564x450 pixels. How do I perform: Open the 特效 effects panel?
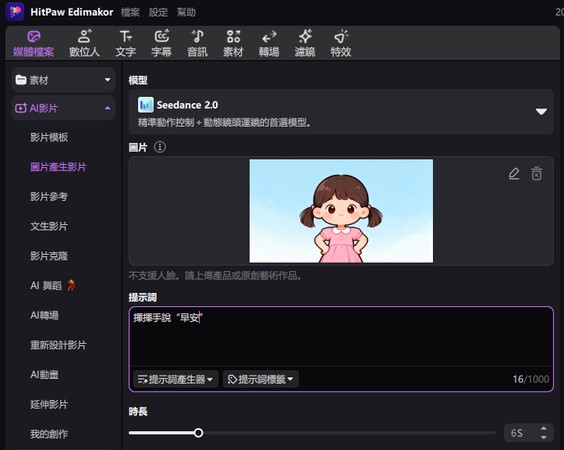[x=341, y=44]
